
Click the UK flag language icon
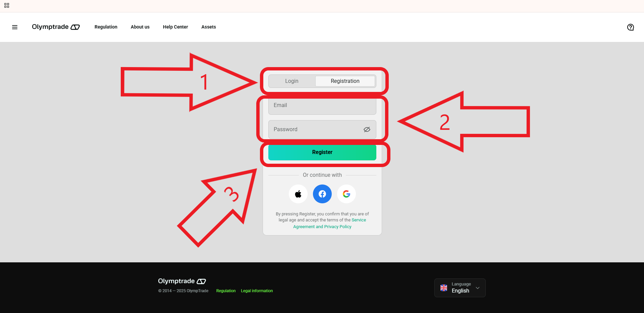(x=444, y=288)
